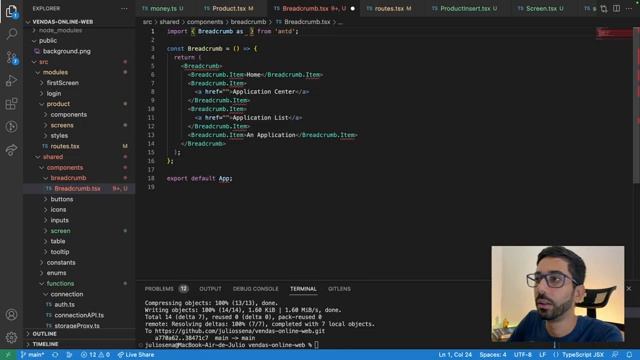
Task: Change indentation Spaces: 4
Action: 493,355
